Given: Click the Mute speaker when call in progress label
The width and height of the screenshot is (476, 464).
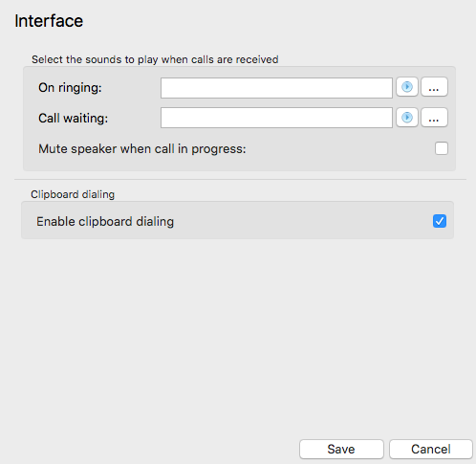Looking at the screenshot, I should click(x=142, y=149).
